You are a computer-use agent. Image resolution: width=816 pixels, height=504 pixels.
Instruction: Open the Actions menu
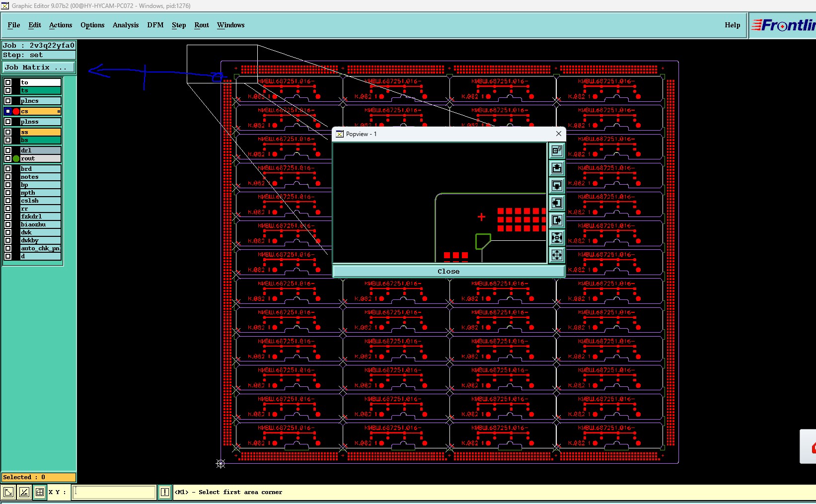[x=61, y=25]
